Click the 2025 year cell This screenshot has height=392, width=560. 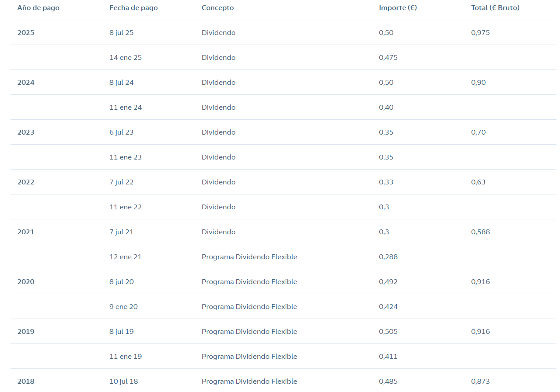(x=26, y=33)
